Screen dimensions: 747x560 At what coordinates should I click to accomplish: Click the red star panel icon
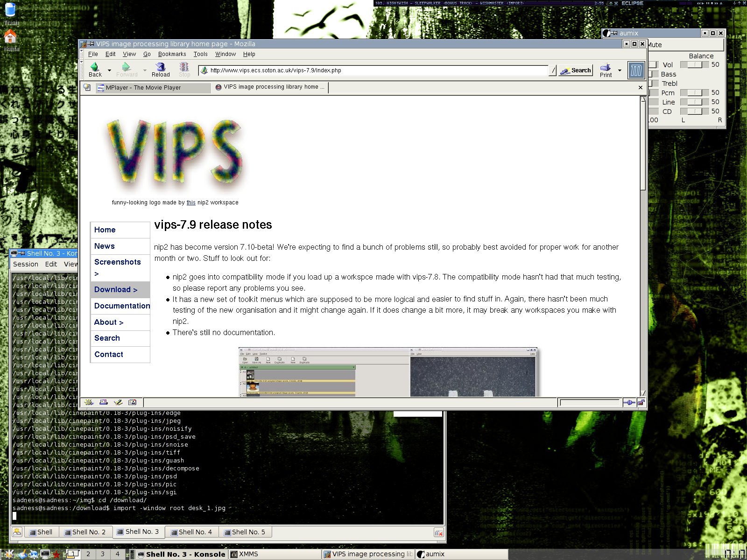point(56,555)
